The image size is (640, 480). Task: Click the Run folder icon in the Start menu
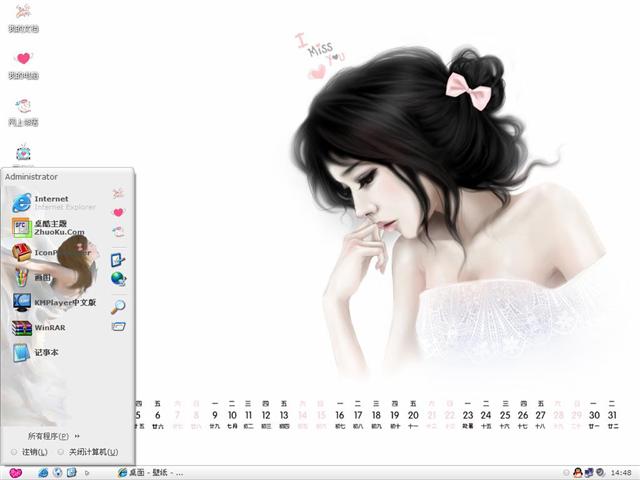[x=118, y=326]
